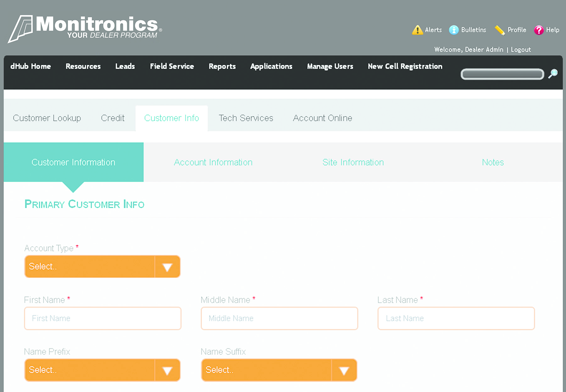
Task: Open the Name Prefix selector
Action: (x=102, y=370)
